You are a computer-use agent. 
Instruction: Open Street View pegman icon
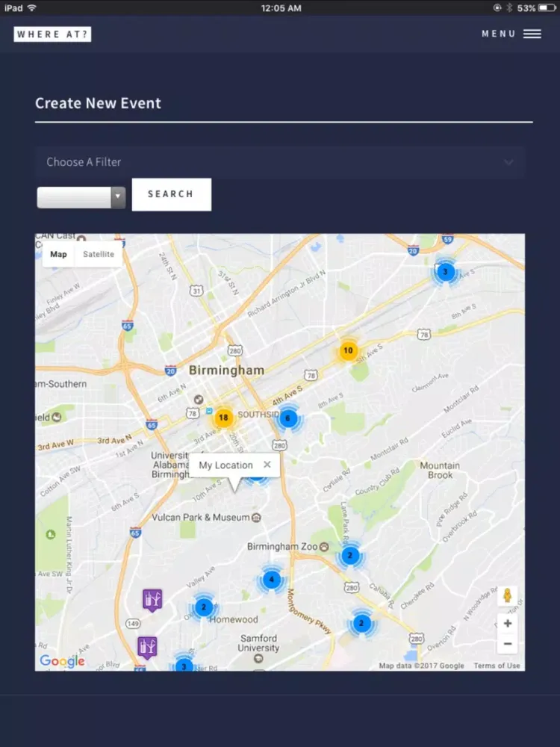pyautogui.click(x=507, y=596)
